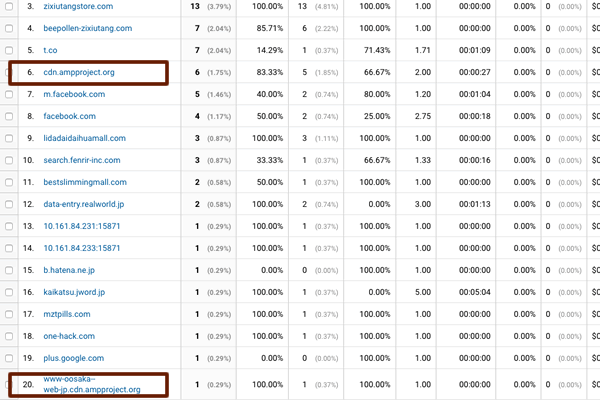Tick the bestslimmingmall.com row checkbox
600x400 pixels.
[9, 182]
